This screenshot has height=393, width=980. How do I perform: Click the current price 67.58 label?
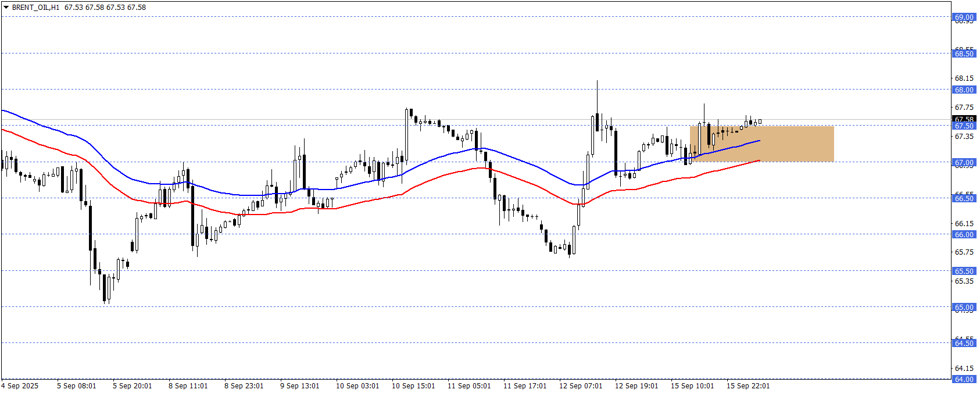click(x=964, y=119)
